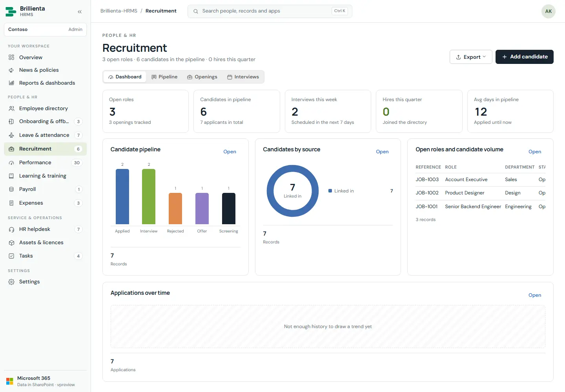Click the Reports & dashboards chart icon
The height and width of the screenshot is (392, 565).
click(x=11, y=83)
